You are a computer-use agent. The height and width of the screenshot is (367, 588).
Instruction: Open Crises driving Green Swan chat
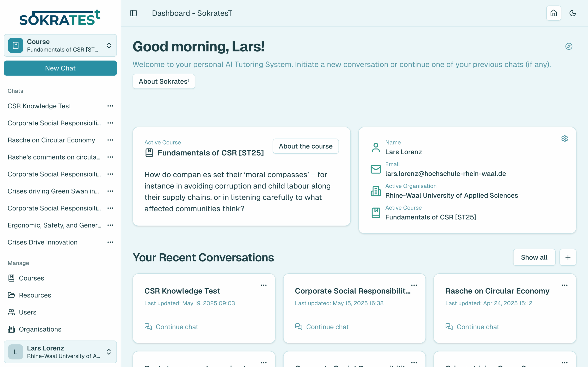tap(53, 191)
